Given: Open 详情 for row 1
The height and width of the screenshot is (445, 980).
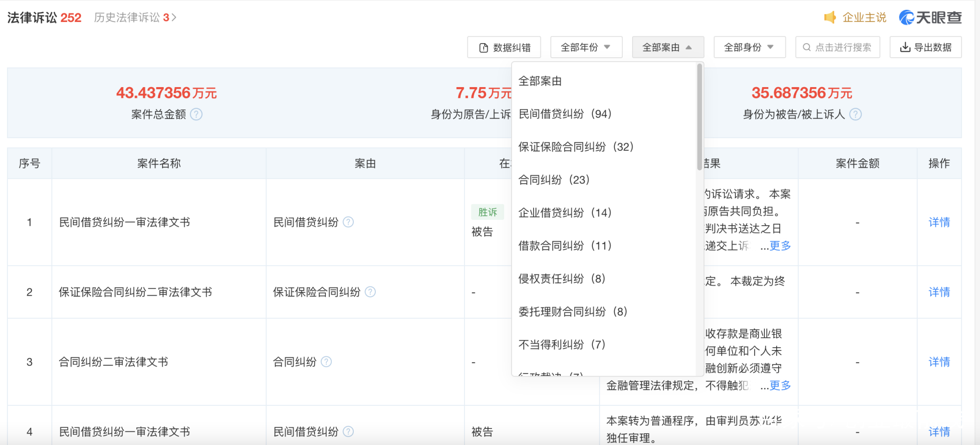Looking at the screenshot, I should click(939, 222).
